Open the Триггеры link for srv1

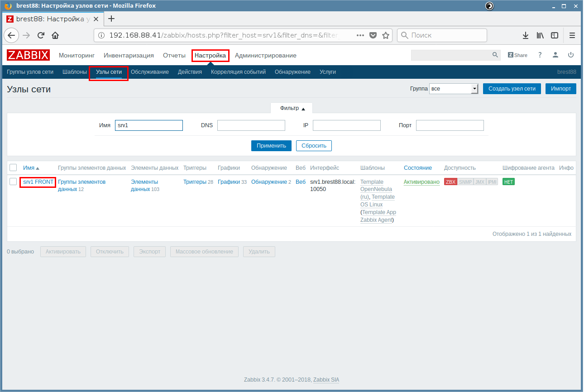click(x=195, y=182)
